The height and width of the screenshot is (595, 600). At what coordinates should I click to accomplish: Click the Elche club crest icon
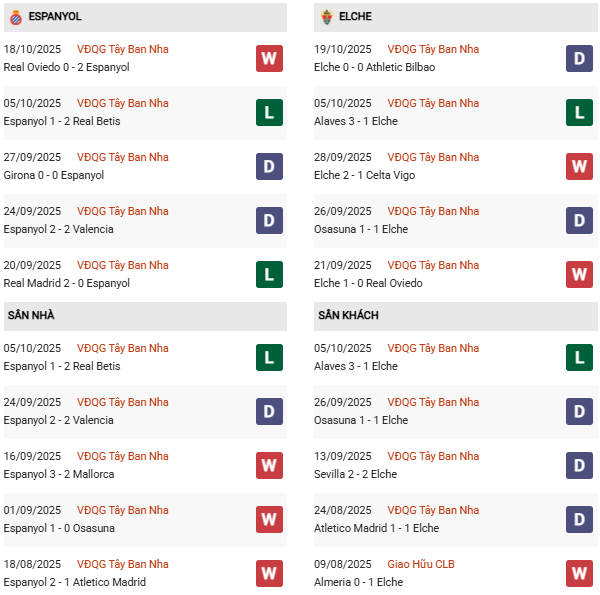point(326,17)
